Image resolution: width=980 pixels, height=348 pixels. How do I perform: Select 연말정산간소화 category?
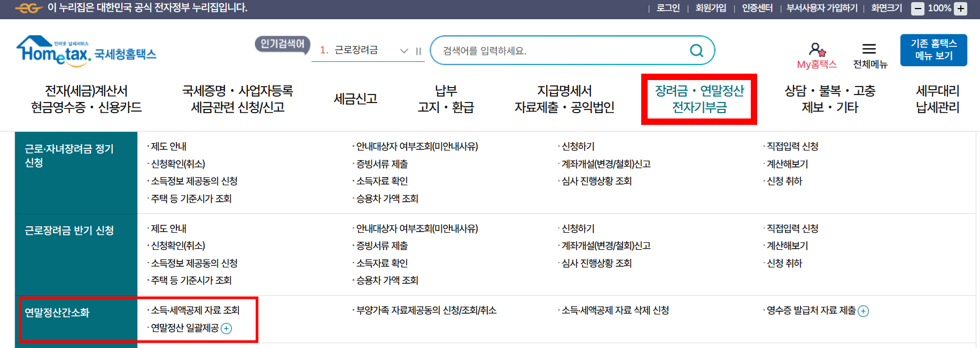tap(57, 313)
